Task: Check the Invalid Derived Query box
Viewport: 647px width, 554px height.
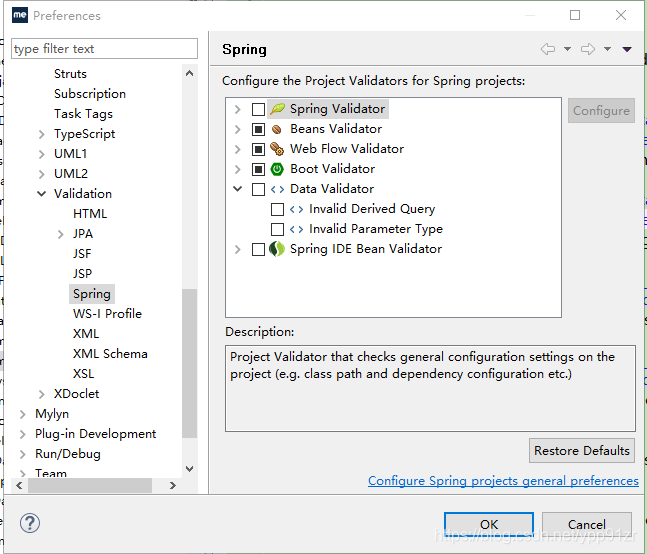Action: pos(277,209)
